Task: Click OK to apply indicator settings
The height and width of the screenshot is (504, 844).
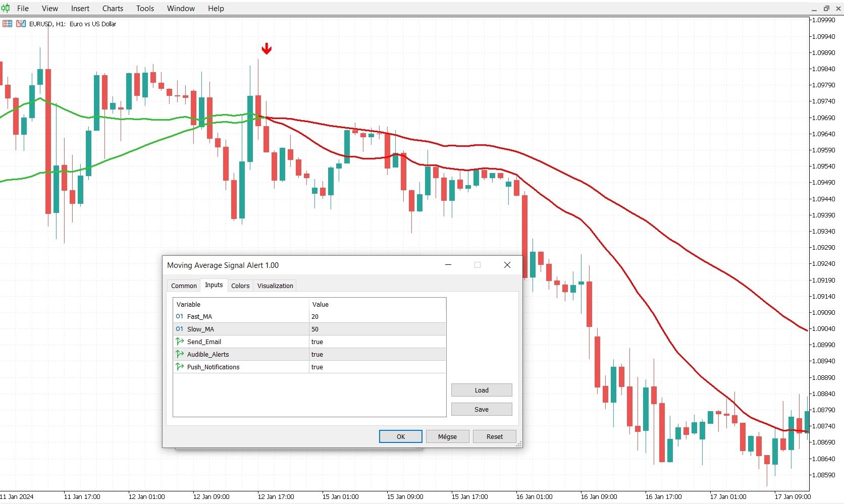Action: coord(400,436)
